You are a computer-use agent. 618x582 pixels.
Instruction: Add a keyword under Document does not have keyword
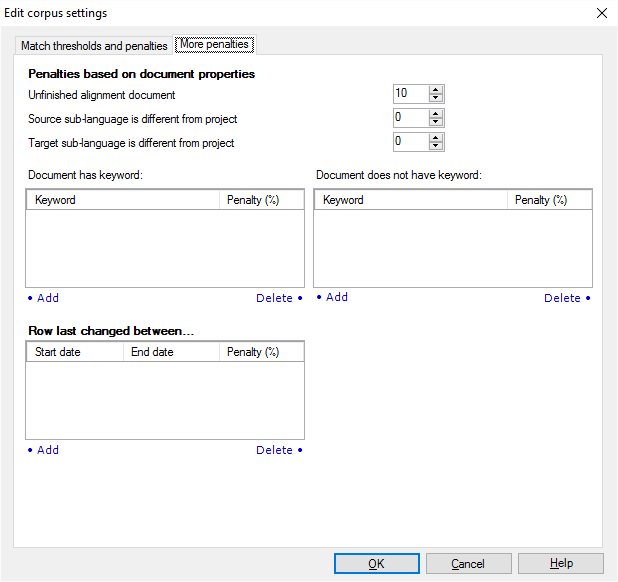click(x=333, y=297)
